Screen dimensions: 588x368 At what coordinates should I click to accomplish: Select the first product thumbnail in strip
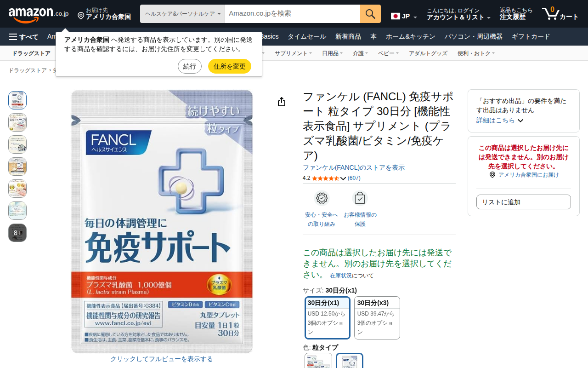click(x=17, y=100)
